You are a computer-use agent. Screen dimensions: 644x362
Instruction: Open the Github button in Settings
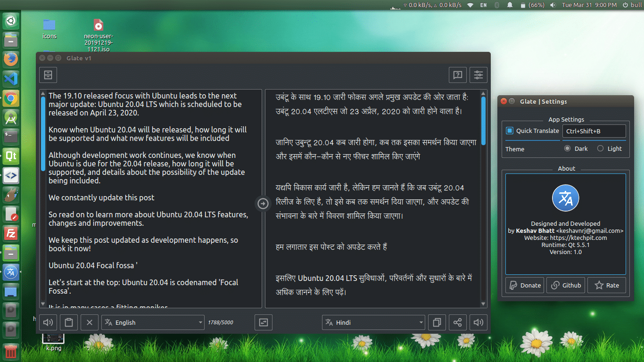[566, 285]
